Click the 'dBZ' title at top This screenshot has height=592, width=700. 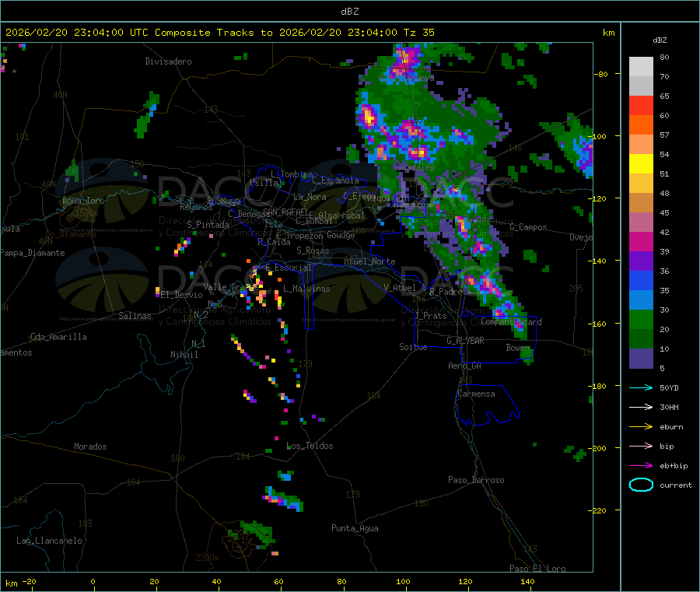click(x=349, y=12)
